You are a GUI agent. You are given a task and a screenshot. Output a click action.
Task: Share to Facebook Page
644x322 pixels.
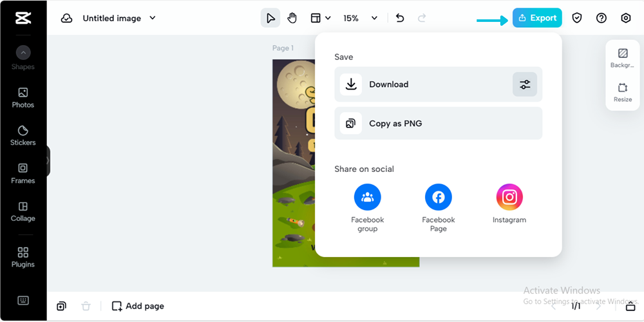click(x=438, y=208)
